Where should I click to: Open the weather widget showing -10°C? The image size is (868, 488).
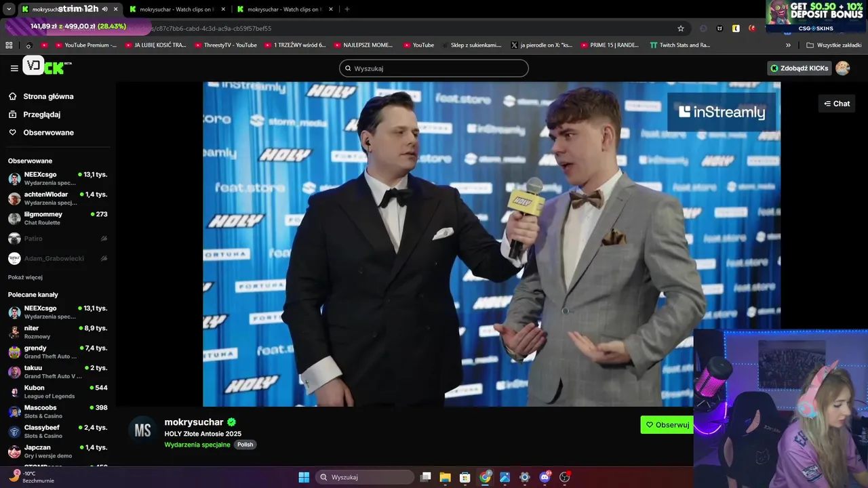tap(31, 476)
